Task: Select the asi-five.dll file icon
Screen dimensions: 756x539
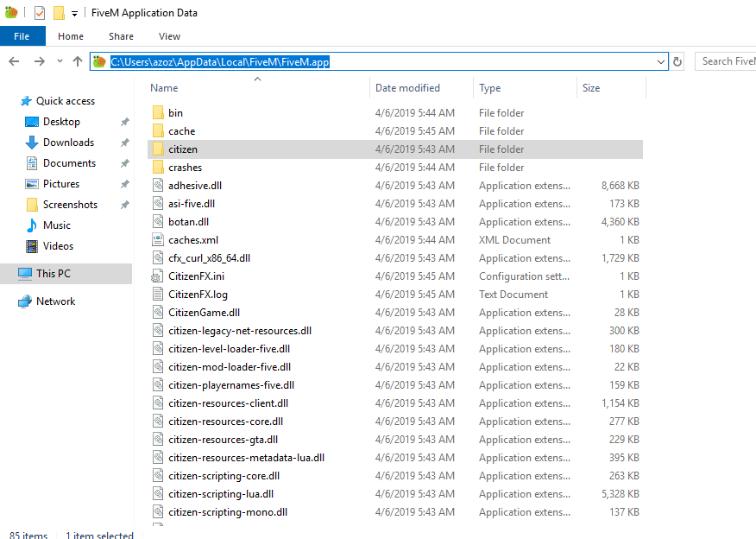Action: [x=158, y=204]
